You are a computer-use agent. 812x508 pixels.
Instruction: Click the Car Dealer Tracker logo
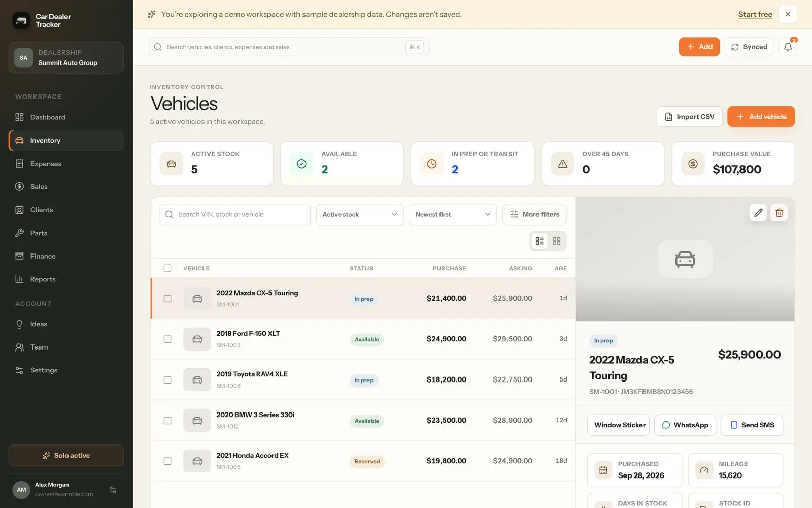click(x=21, y=21)
